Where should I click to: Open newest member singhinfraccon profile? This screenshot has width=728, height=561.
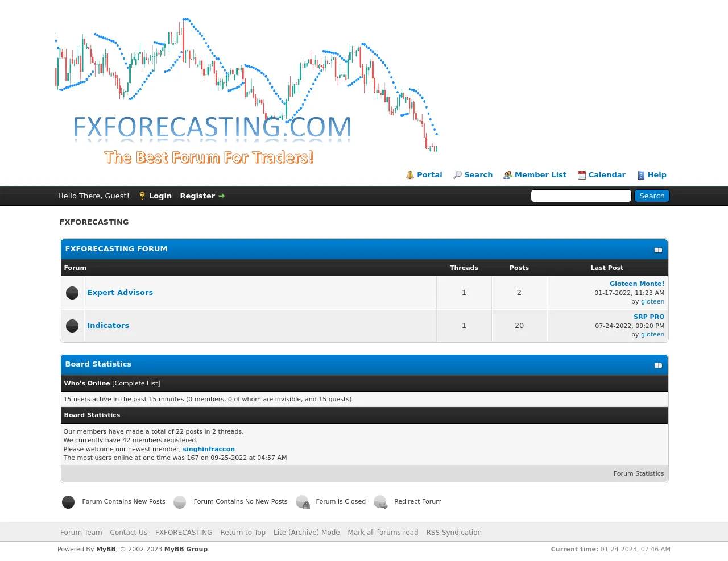(x=209, y=450)
